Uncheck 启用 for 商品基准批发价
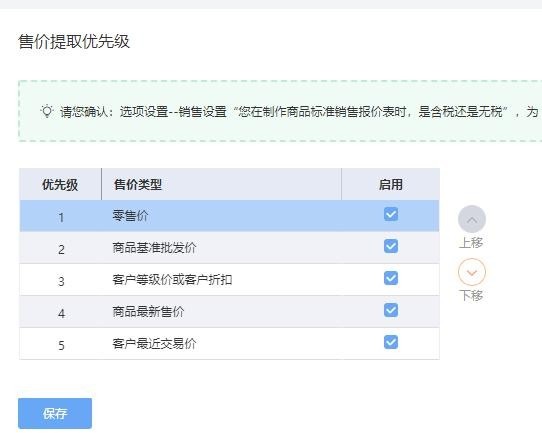 (x=391, y=246)
